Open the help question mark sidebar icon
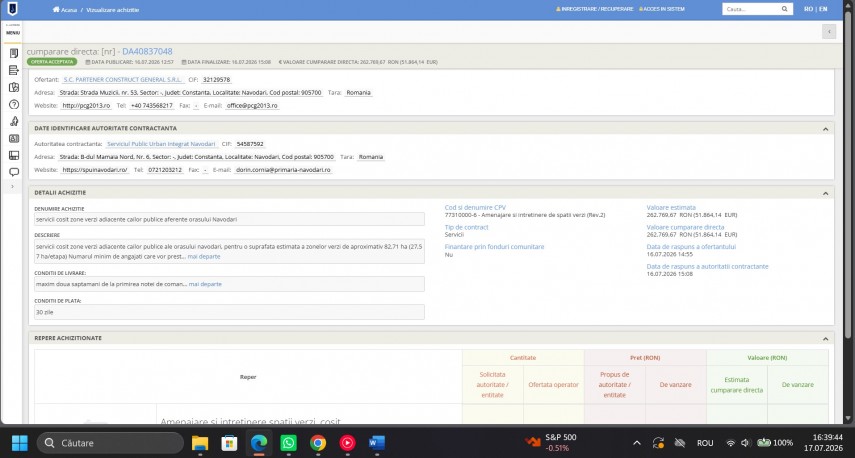 pos(14,104)
